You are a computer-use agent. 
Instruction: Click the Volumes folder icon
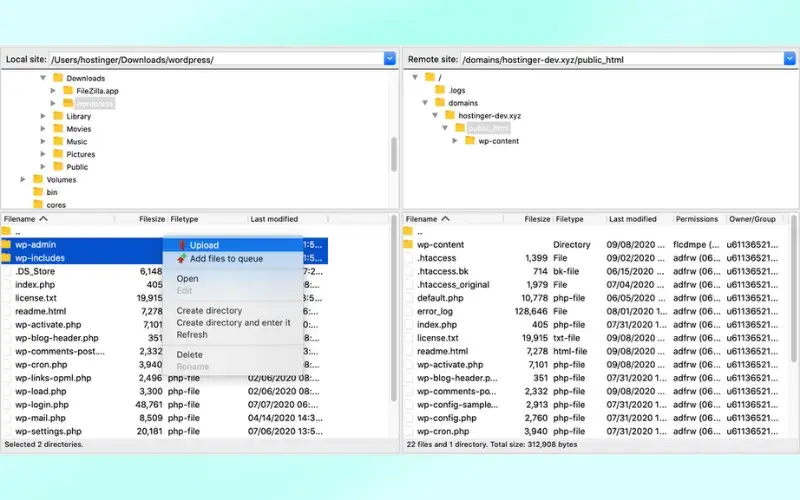[38, 179]
